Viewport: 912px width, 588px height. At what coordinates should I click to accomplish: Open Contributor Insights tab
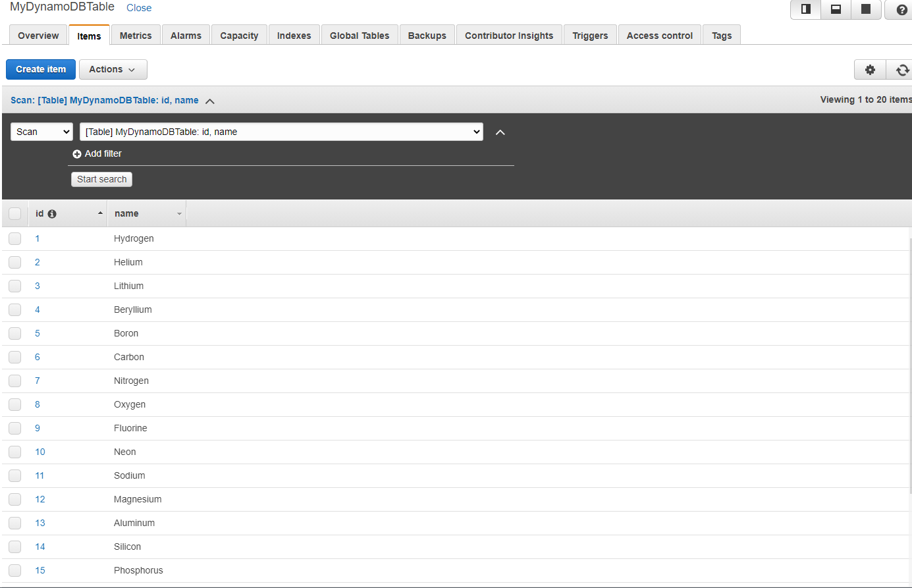pos(509,36)
